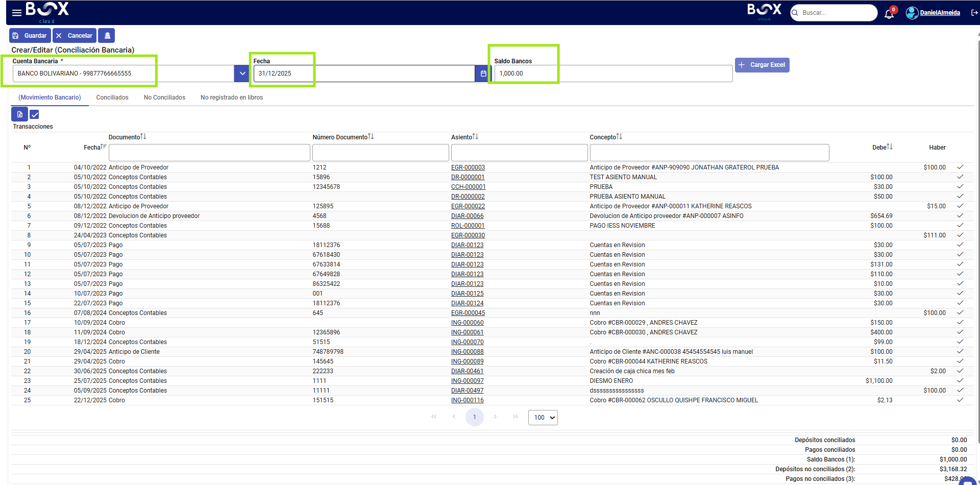
Task: Sort by the Asiento column arrows
Action: 475,137
